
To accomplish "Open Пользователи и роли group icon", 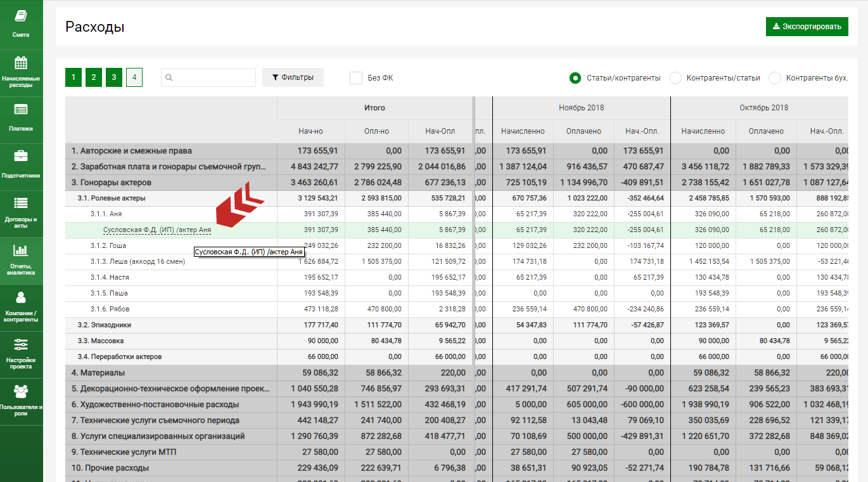I will [21, 391].
